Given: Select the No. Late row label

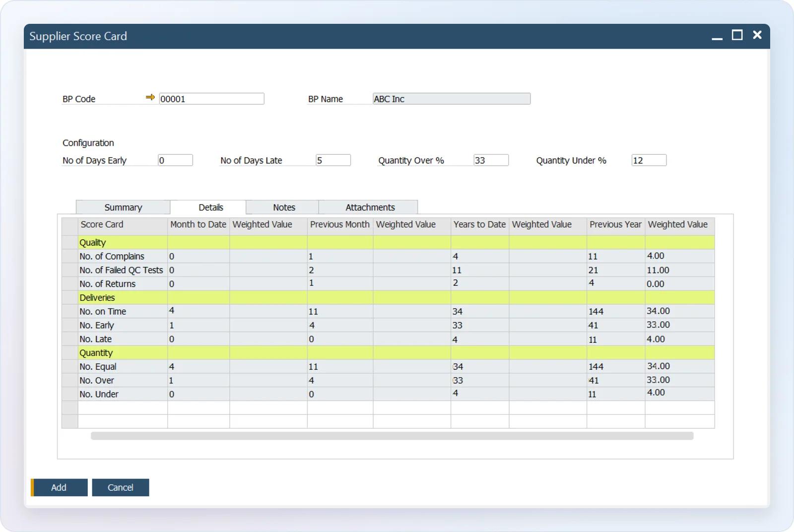Looking at the screenshot, I should click(x=96, y=339).
